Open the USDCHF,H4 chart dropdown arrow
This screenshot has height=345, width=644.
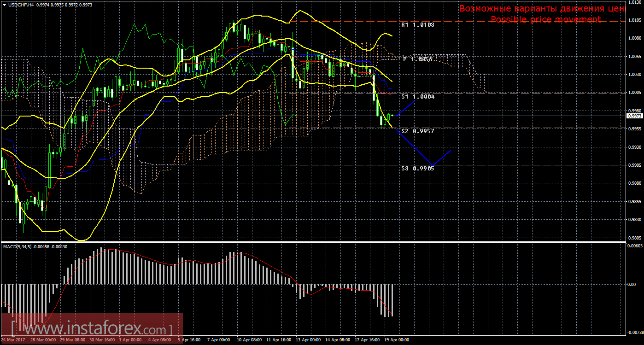pyautogui.click(x=4, y=5)
